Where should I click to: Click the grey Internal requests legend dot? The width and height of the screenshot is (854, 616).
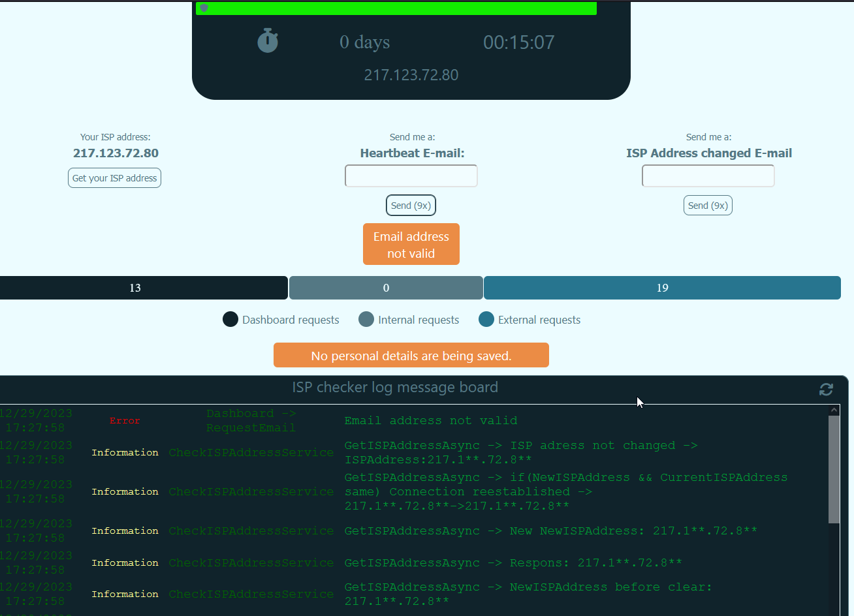click(x=366, y=319)
